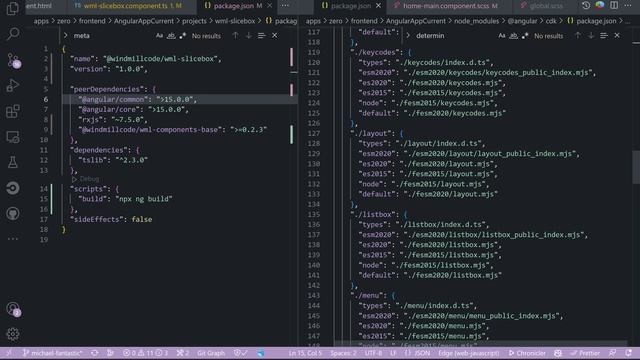This screenshot has width=640, height=360.
Task: Click Prettier in status bar
Action: (x=586, y=353)
